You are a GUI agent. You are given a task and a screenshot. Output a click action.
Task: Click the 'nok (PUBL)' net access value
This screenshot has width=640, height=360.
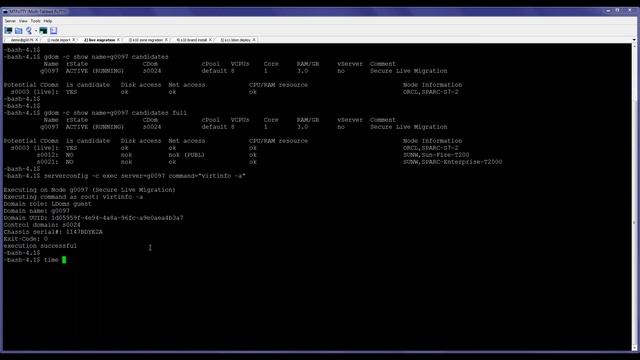187,155
